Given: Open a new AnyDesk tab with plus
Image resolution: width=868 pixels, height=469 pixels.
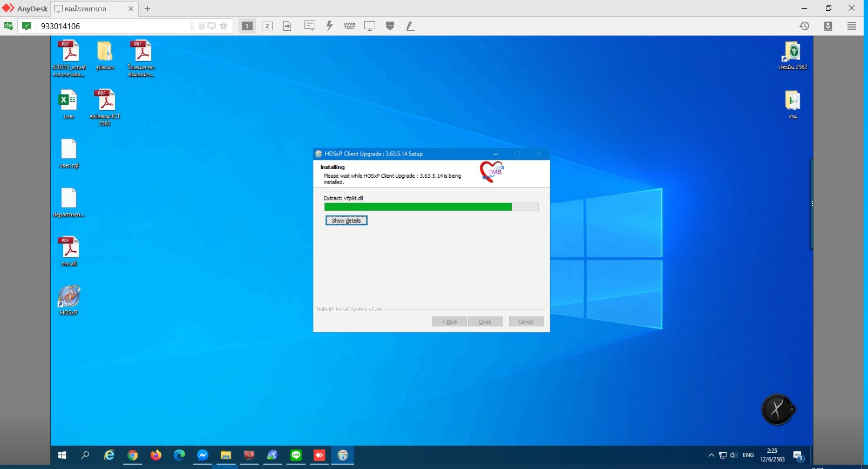Looking at the screenshot, I should pyautogui.click(x=147, y=9).
